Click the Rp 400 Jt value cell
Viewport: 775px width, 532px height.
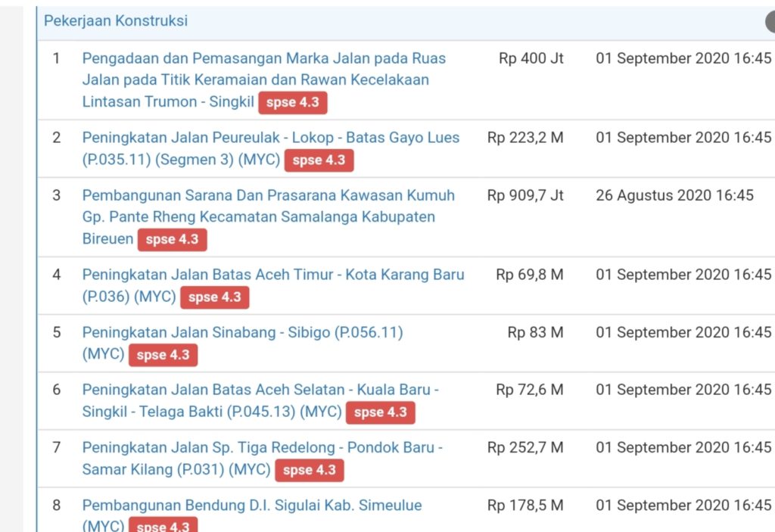tap(531, 59)
